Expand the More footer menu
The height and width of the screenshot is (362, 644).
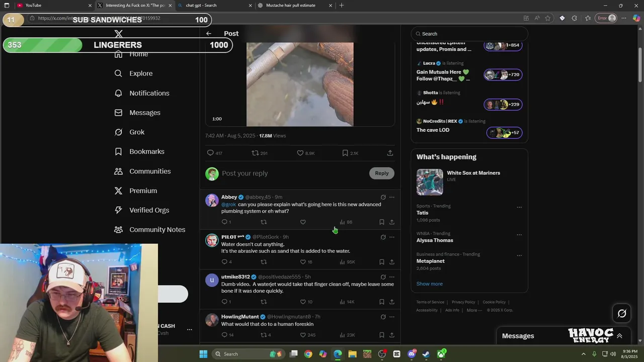click(474, 310)
